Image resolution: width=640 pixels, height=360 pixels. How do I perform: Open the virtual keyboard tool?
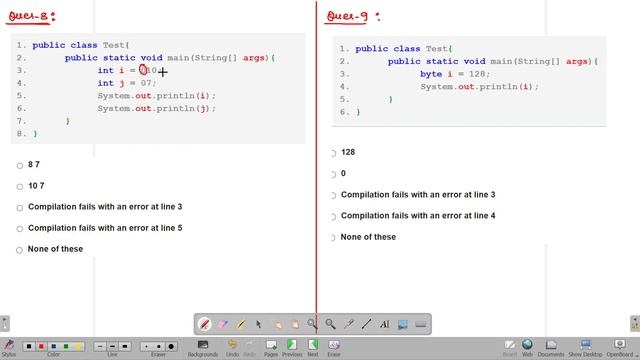click(x=420, y=324)
